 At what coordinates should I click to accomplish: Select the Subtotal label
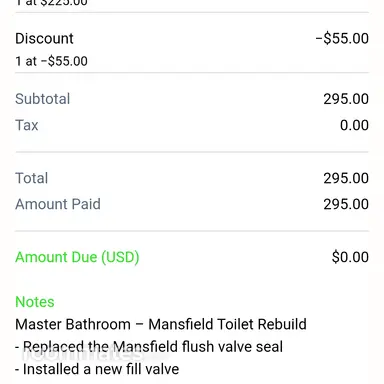43,99
